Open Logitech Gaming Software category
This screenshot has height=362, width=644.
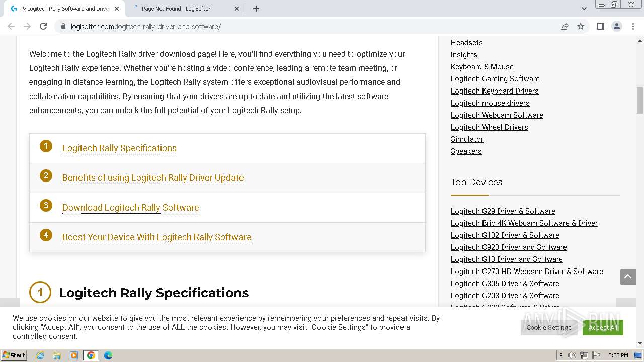tap(495, 79)
